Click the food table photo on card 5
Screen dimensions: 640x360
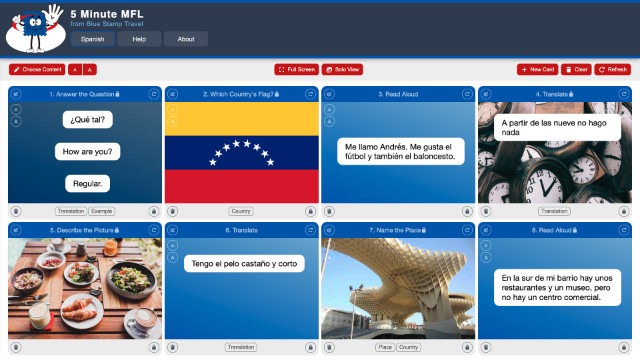pyautogui.click(x=85, y=289)
